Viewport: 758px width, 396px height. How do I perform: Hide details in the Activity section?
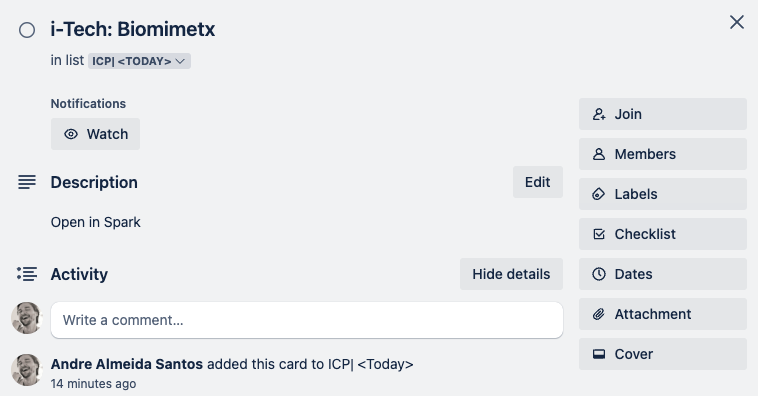pos(511,274)
